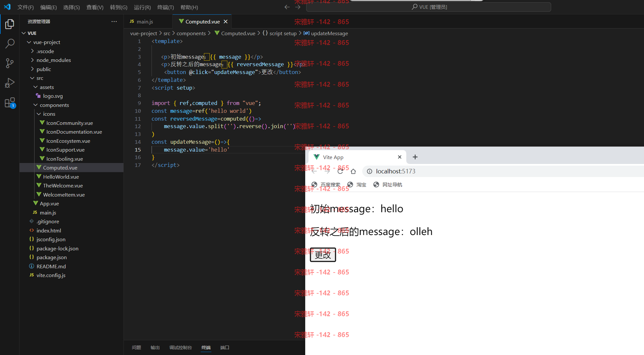The width and height of the screenshot is (644, 355).
Task: Close the Computed.vue editor tab
Action: (x=225, y=22)
